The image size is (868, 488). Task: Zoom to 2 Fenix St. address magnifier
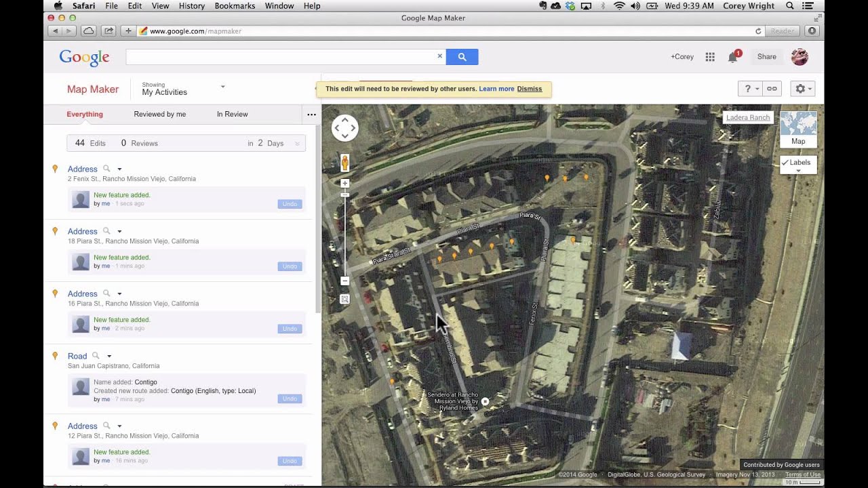(106, 169)
